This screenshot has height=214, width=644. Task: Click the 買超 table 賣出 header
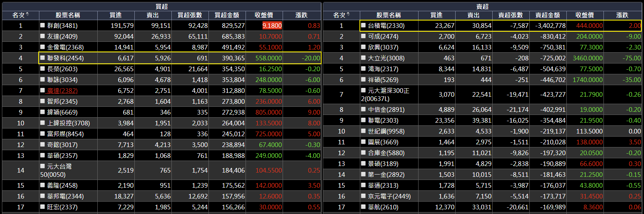tap(153, 15)
